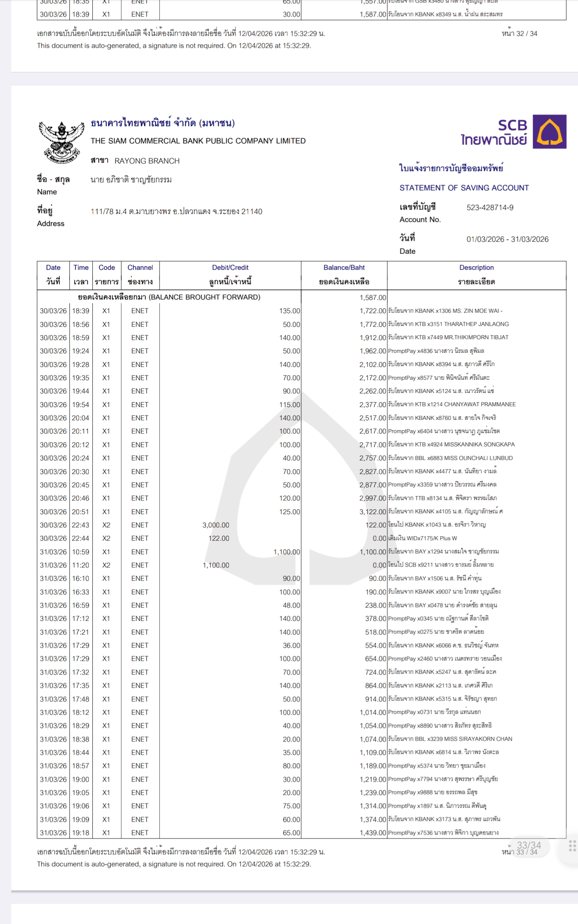This screenshot has height=924, width=578.
Task: Select the MS. ZIN MOE WAI transaction description
Action: coord(445,311)
